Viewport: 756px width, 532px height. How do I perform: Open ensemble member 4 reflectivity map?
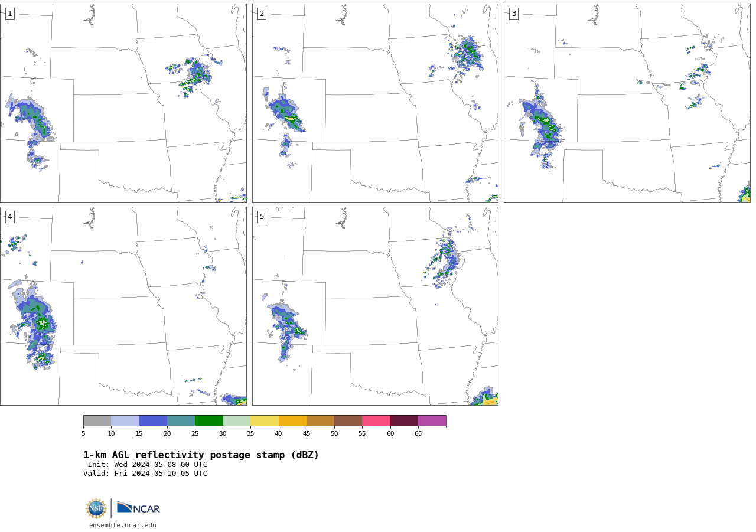point(123,306)
